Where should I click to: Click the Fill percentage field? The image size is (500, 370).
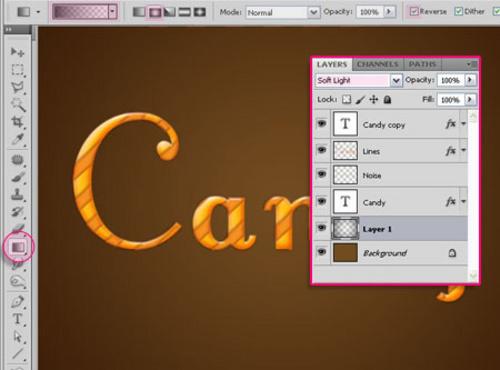tap(451, 100)
